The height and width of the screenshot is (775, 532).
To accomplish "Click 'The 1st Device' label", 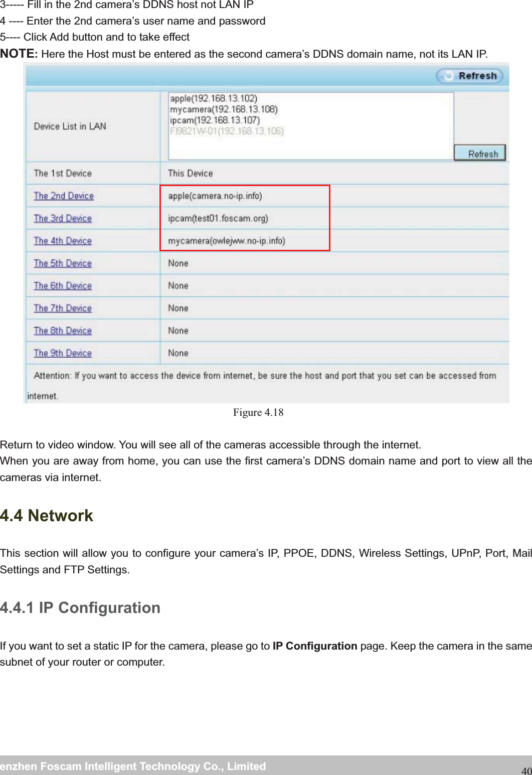I will 63,174.
